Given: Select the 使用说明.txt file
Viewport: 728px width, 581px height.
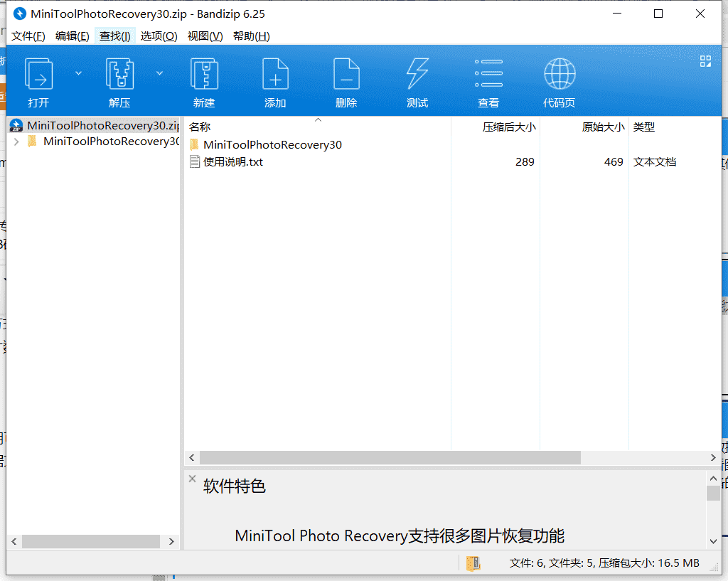Looking at the screenshot, I should click(x=233, y=161).
